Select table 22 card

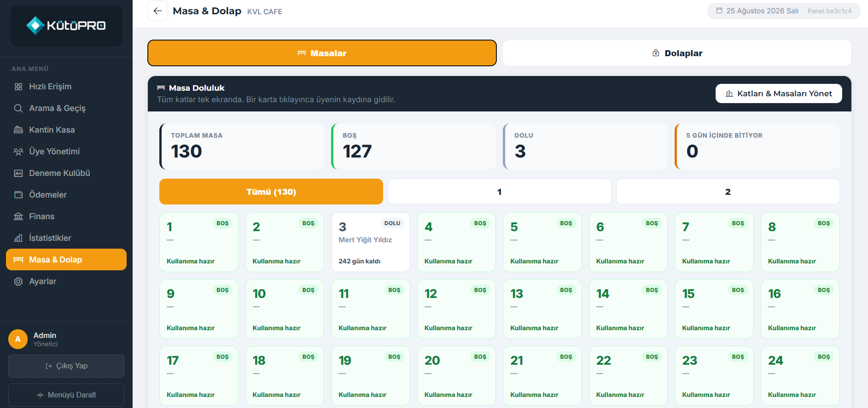629,376
